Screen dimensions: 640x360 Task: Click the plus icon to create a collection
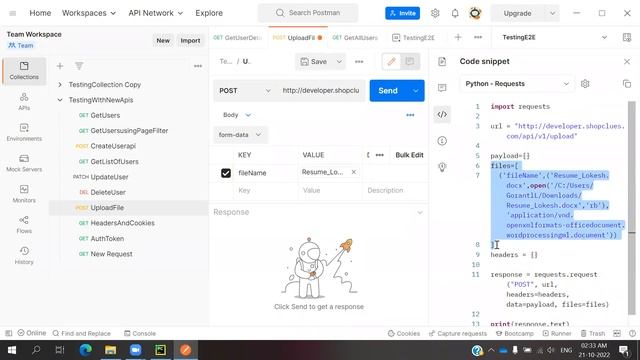point(60,66)
